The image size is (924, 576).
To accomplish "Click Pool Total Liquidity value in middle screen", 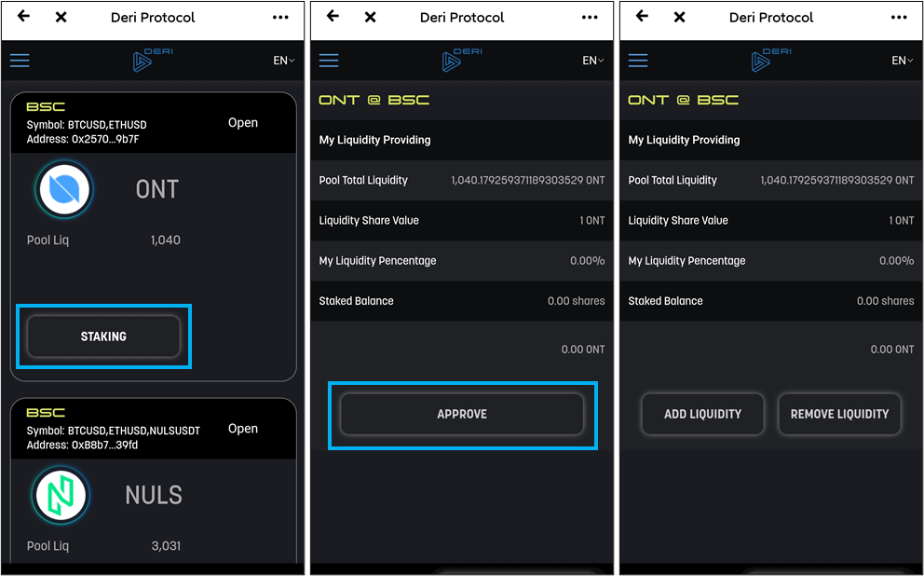I will point(528,181).
